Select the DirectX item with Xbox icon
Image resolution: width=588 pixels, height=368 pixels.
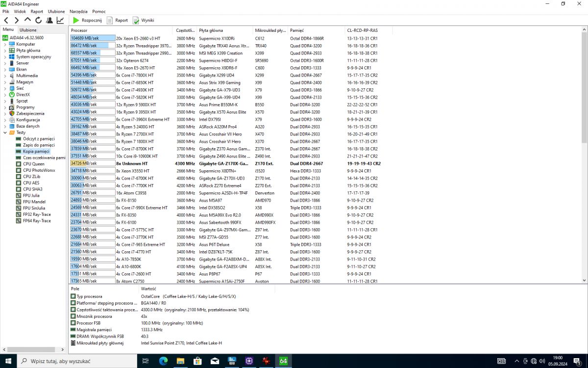(x=19, y=95)
